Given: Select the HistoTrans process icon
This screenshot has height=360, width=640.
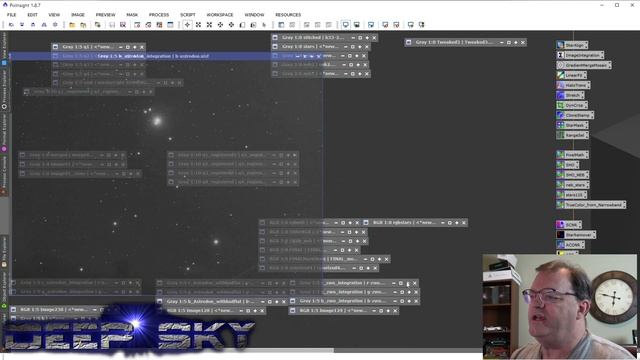Looking at the screenshot, I should 573,85.
